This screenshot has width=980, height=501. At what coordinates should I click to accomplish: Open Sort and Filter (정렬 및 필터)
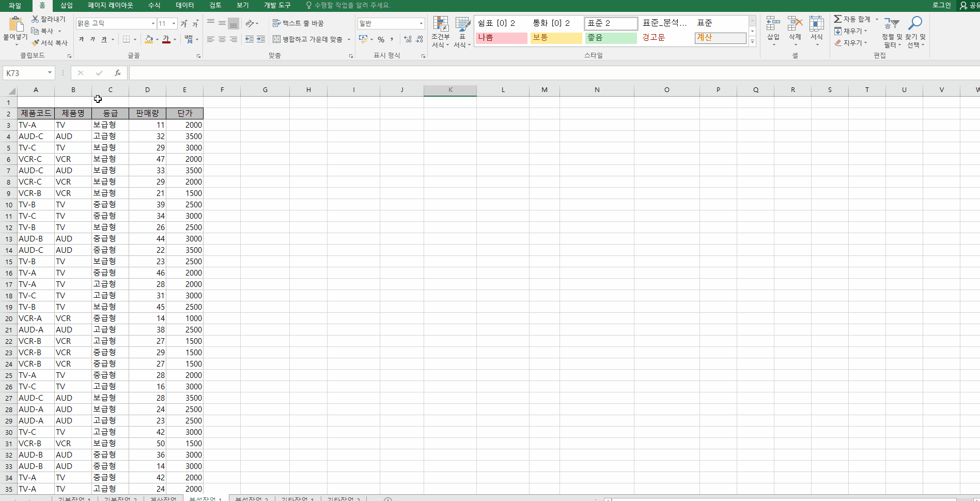pos(892,32)
